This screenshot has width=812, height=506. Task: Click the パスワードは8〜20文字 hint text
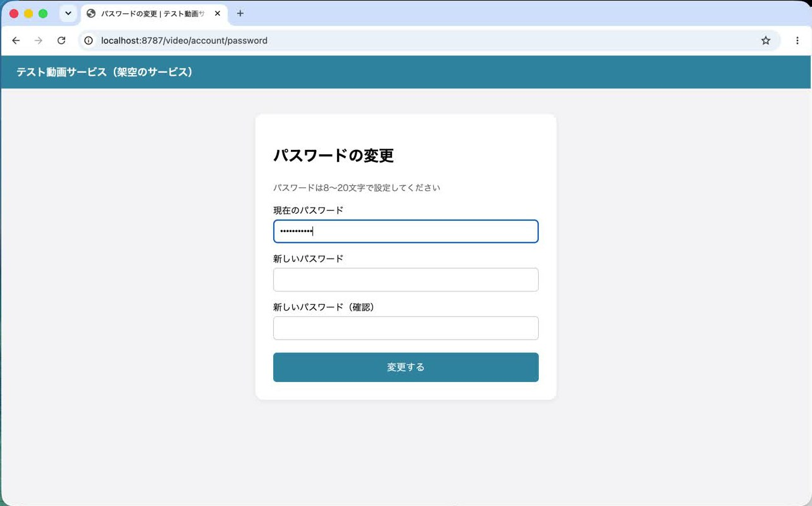point(357,188)
